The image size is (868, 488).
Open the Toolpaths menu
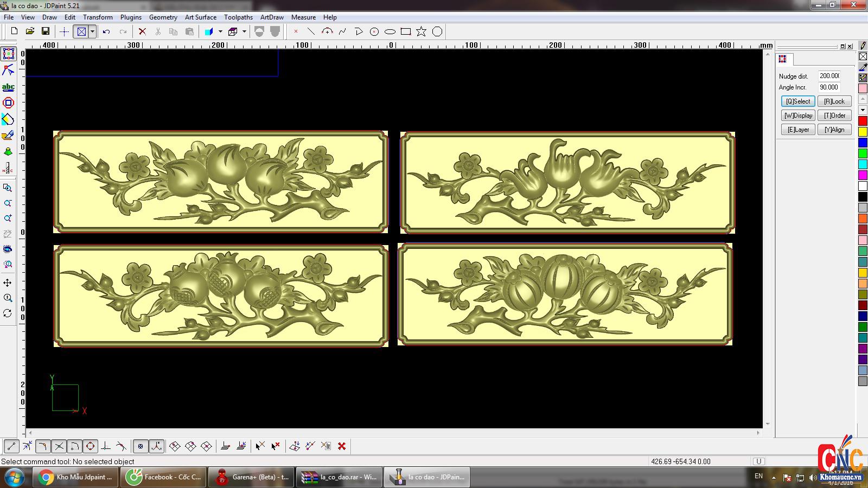(238, 17)
